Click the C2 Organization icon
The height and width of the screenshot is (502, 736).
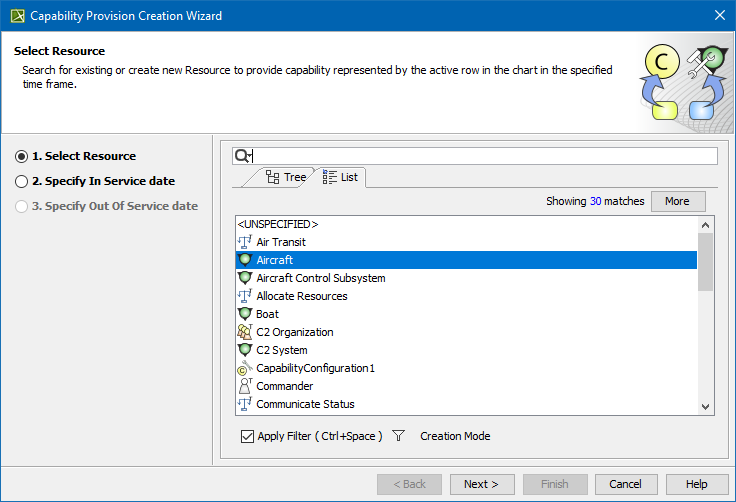click(x=244, y=332)
